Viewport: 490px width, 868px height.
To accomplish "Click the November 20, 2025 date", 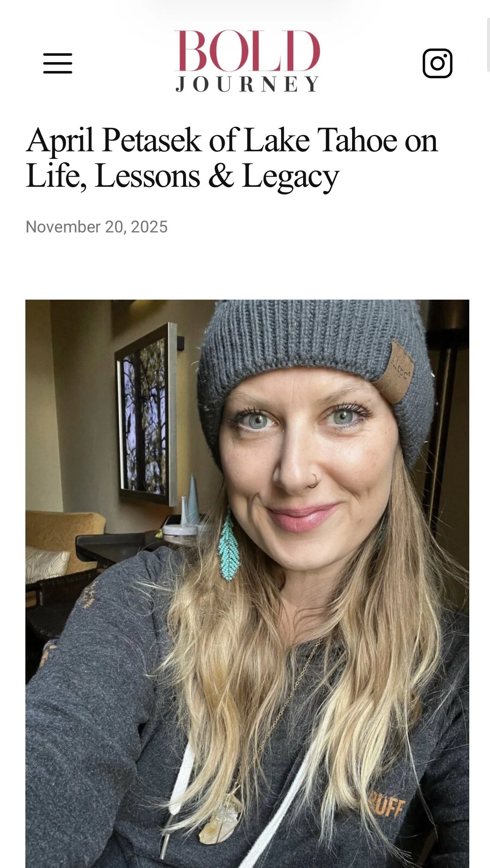I will point(96,227).
